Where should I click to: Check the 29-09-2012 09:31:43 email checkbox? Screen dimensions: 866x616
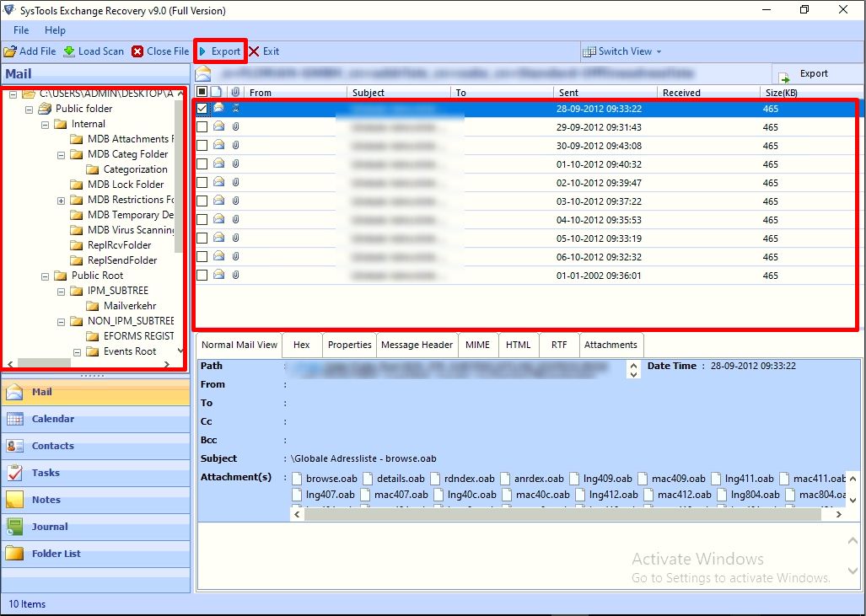coord(202,127)
